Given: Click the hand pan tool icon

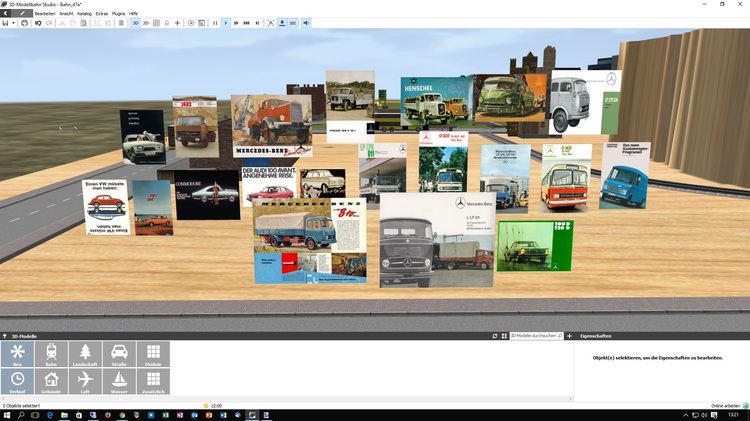Looking at the screenshot, I should click(x=24, y=23).
